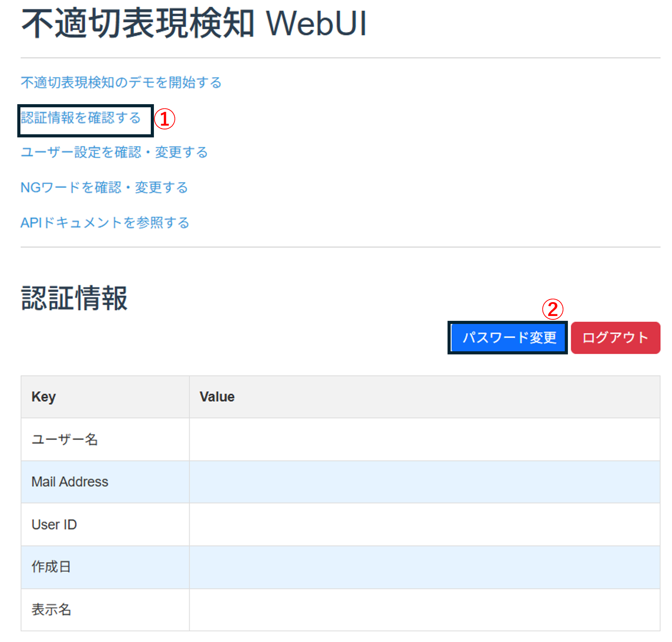This screenshot has height=642, width=672.
Task: Go to NGワードを確認・変更する link
Action: tap(104, 188)
